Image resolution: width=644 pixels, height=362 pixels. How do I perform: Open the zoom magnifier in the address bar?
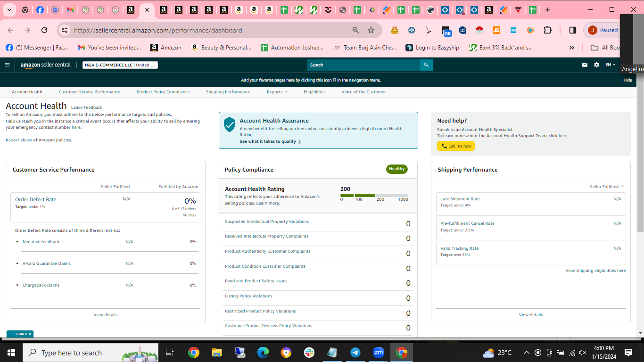(x=356, y=30)
